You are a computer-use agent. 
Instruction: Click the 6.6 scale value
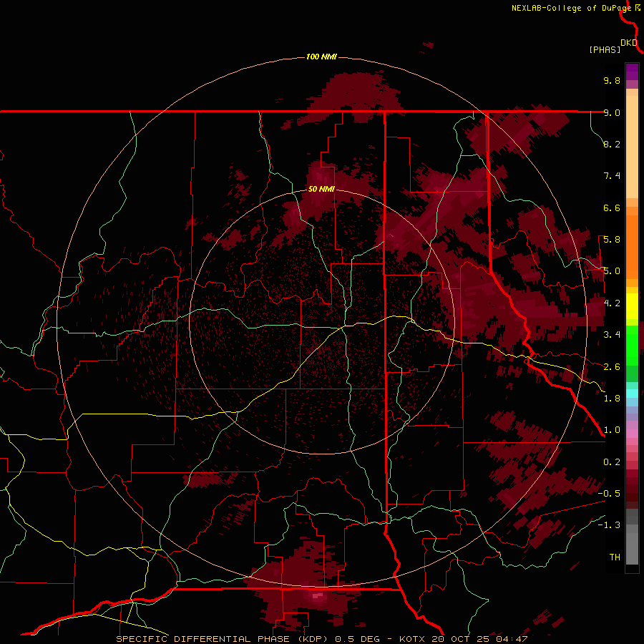click(612, 208)
